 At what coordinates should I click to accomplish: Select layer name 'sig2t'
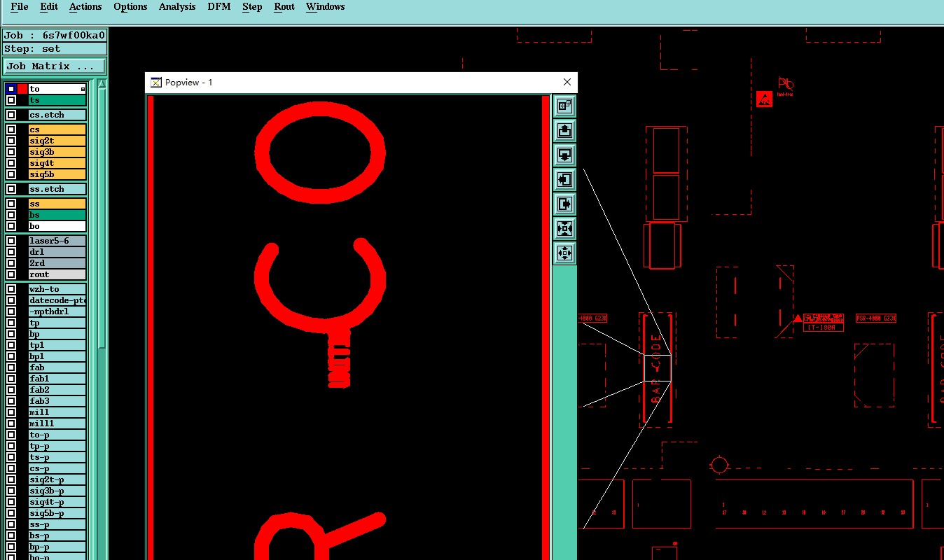point(57,141)
